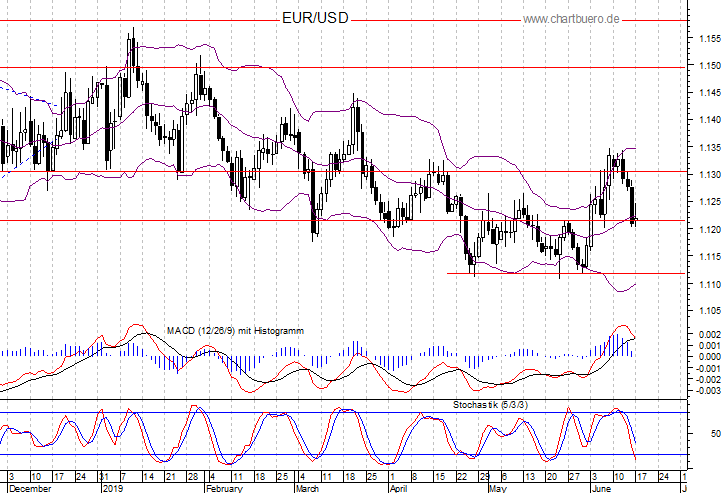This screenshot has height=493, width=723.
Task: Jump to February on the time axis
Action: (223, 487)
